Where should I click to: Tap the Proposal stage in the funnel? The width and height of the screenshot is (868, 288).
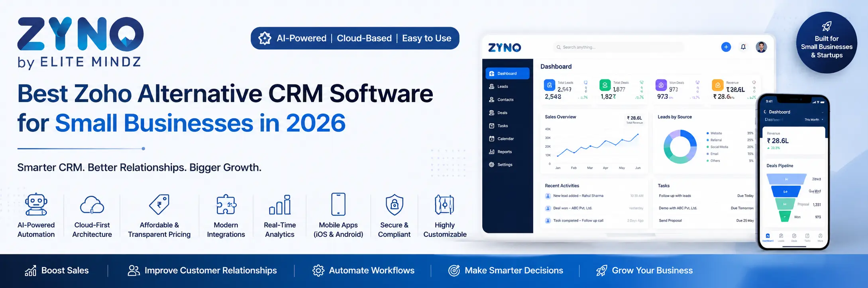tap(785, 204)
